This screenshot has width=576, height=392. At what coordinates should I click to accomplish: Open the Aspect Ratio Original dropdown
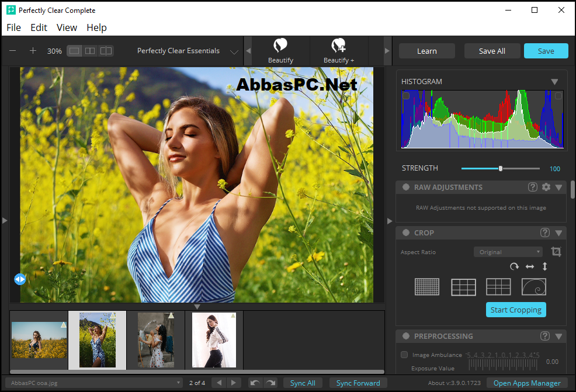(x=508, y=252)
